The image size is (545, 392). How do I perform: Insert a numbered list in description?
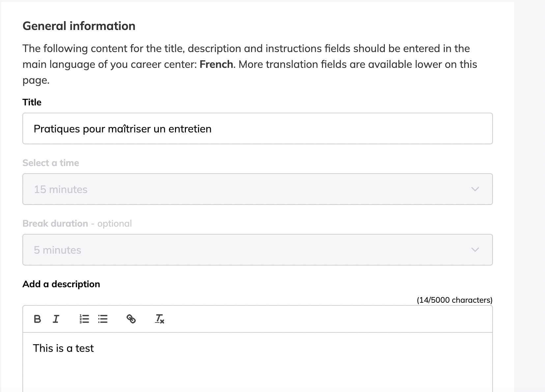pyautogui.click(x=84, y=319)
